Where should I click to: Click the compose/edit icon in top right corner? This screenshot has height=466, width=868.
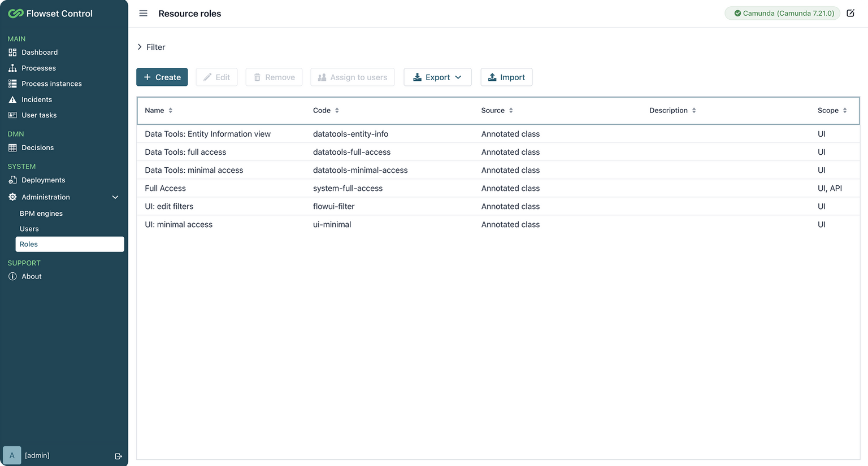[850, 13]
